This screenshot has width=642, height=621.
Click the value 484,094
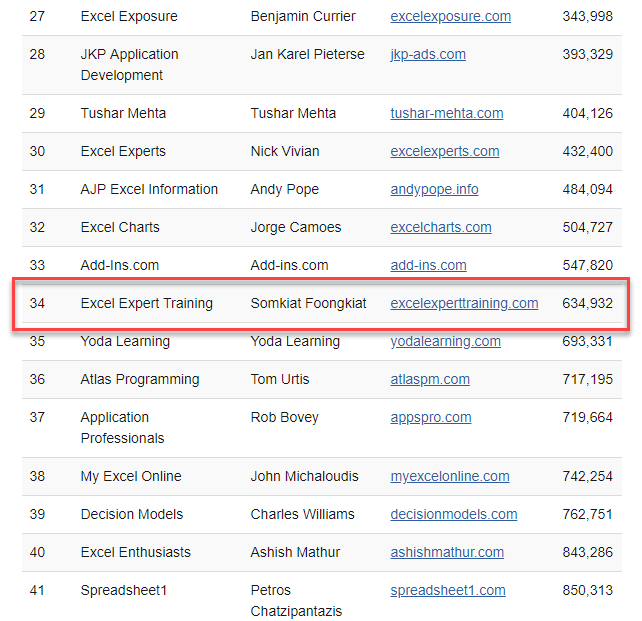point(588,190)
